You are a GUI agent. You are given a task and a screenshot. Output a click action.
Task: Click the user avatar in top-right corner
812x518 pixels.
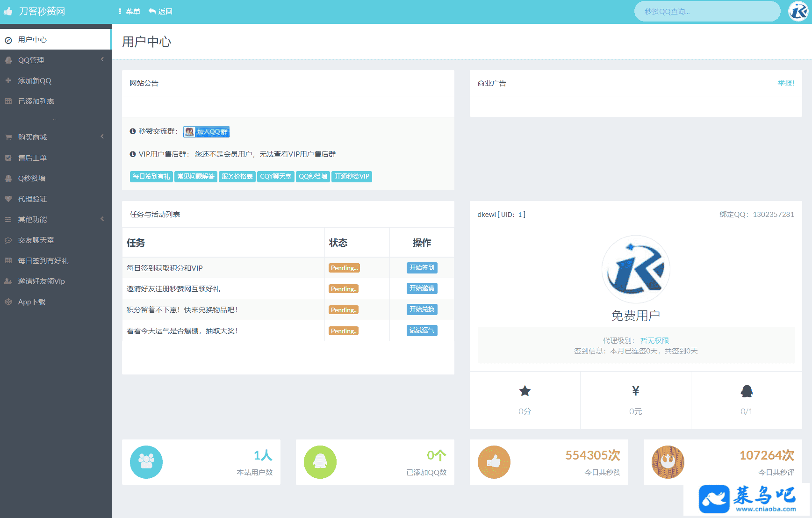point(798,11)
